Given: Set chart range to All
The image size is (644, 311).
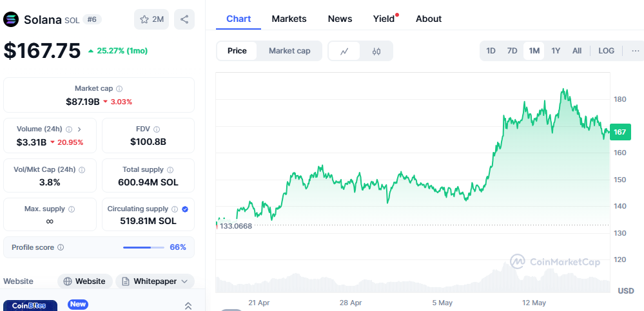Looking at the screenshot, I should [577, 51].
